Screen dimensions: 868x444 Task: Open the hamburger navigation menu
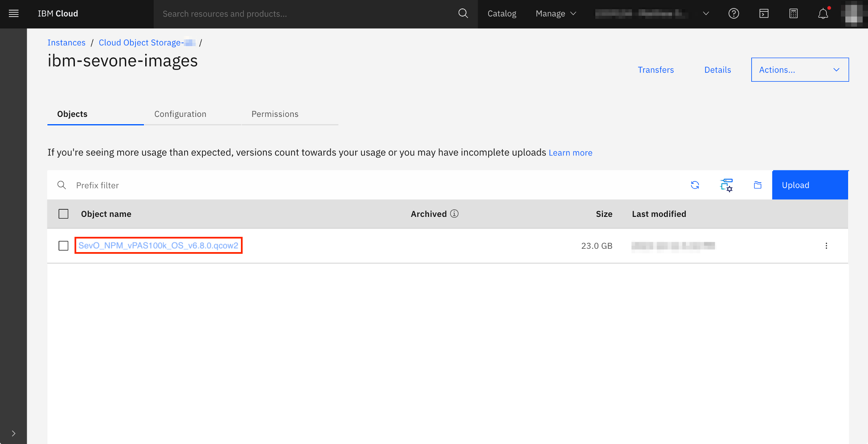[14, 14]
